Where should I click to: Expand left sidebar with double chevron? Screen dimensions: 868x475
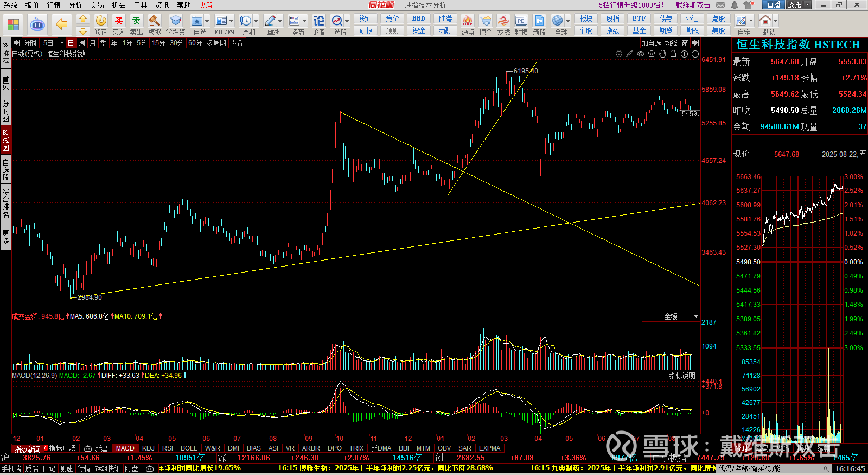click(x=5, y=45)
